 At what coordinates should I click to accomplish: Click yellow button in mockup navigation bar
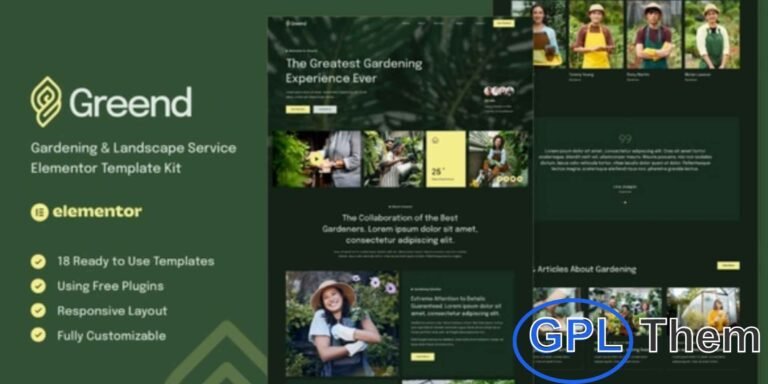click(x=504, y=23)
